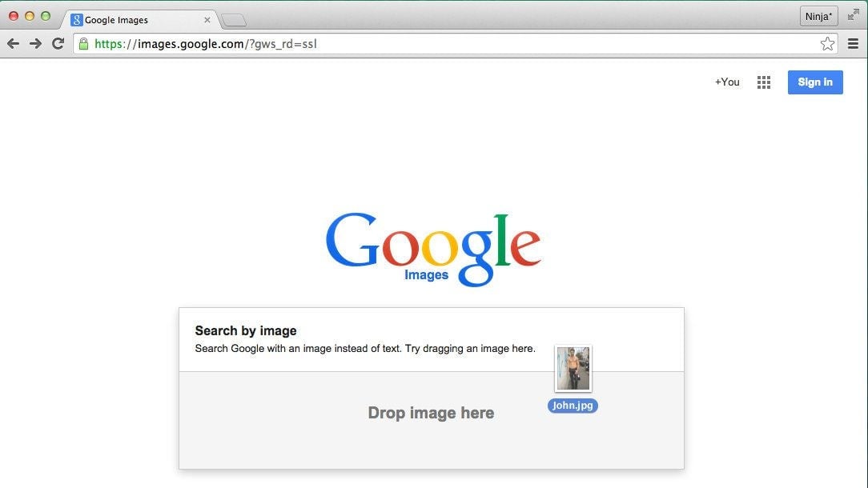Click the Google Images logo
The height and width of the screenshot is (488, 868).
tap(433, 249)
